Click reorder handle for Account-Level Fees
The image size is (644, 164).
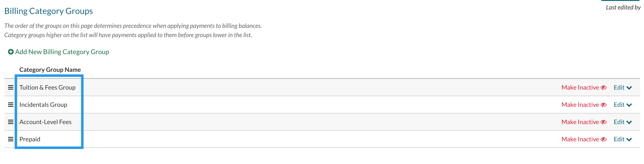point(10,122)
